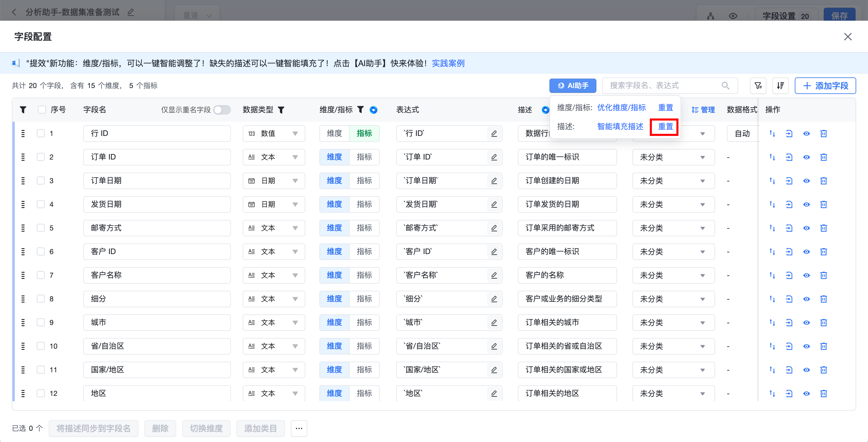The image size is (868, 442).
Task: Click the move/sort icon in row 邮寄方式
Action: click(x=772, y=228)
